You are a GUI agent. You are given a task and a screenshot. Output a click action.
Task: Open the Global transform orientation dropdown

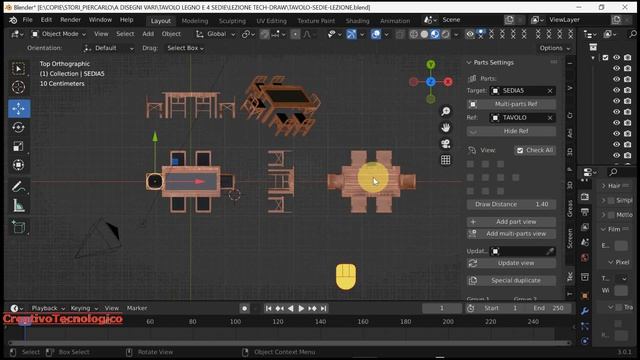click(216, 34)
